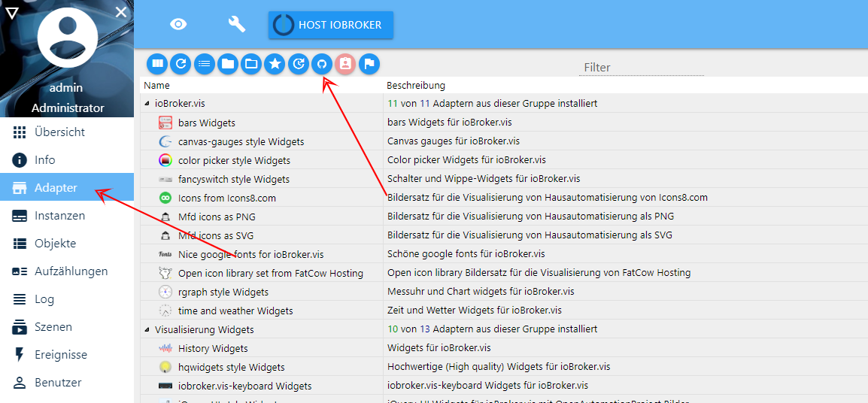Viewport: 868px width, 403px height.
Task: Click the hqwidgets yellow bulb icon
Action: coord(165,367)
